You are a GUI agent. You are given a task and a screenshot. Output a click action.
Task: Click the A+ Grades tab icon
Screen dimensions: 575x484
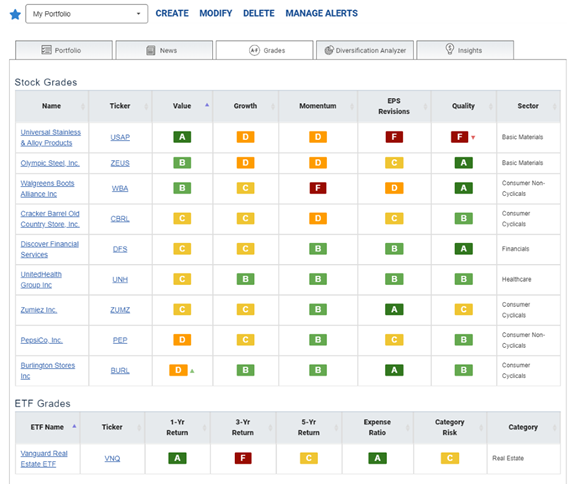tap(254, 50)
